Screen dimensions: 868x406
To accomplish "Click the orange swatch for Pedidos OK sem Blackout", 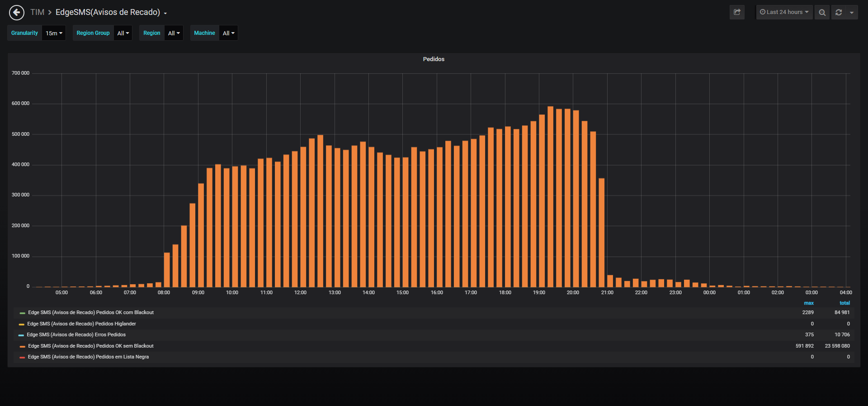I will (22, 346).
